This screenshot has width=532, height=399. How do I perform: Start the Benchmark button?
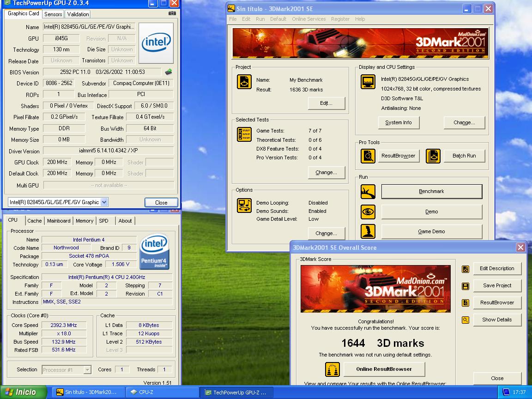(432, 191)
